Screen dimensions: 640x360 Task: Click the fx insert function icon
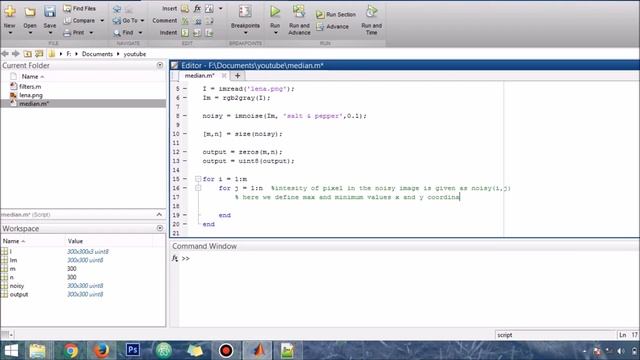pyautogui.click(x=197, y=8)
